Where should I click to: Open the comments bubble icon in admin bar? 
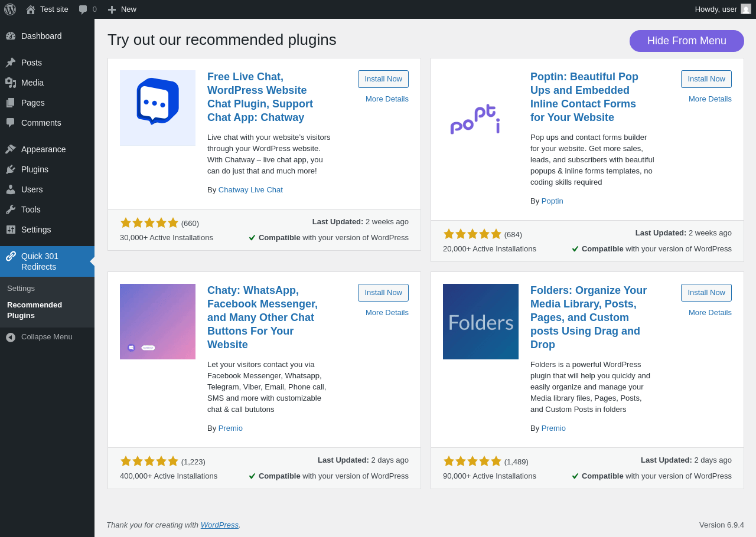[83, 9]
